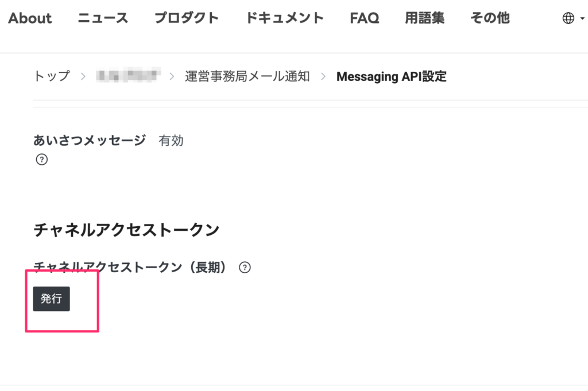
Task: Click the blurred provider name breadcrumb
Action: (x=128, y=76)
